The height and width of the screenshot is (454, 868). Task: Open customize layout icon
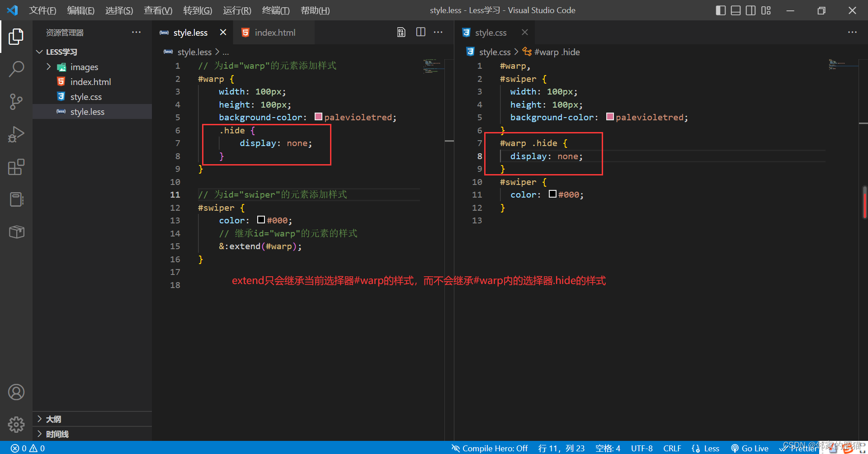tap(766, 10)
